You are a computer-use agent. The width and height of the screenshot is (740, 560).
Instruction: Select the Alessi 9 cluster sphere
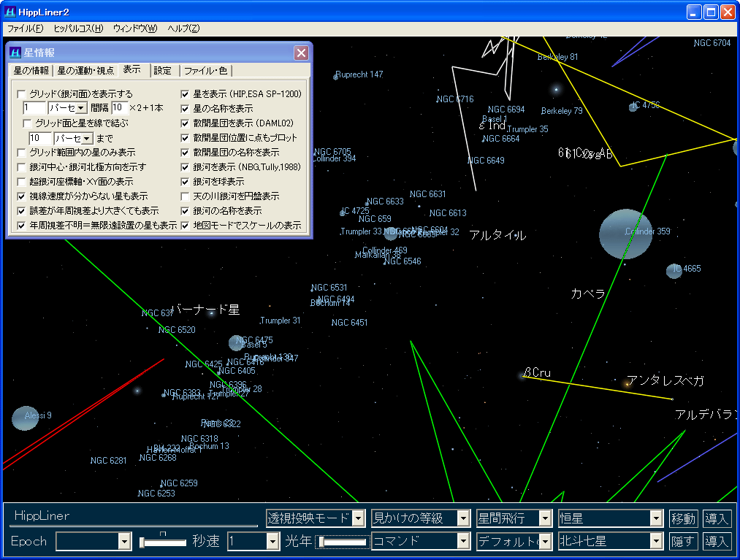(x=25, y=418)
